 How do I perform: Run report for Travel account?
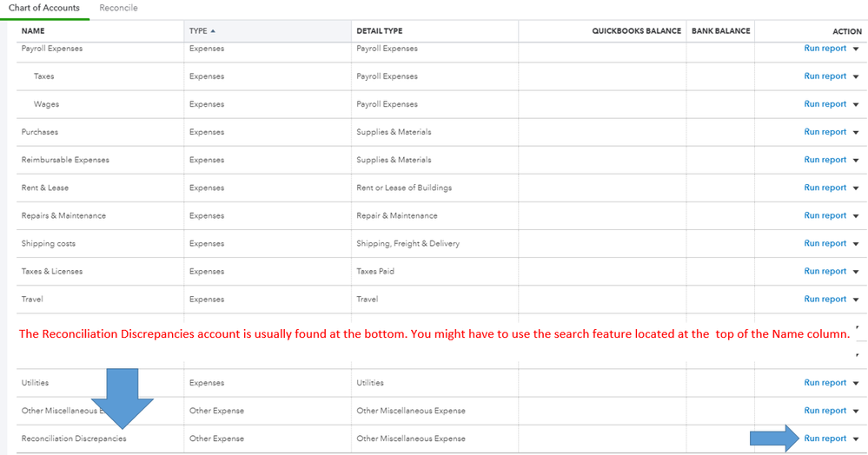pyautogui.click(x=825, y=299)
